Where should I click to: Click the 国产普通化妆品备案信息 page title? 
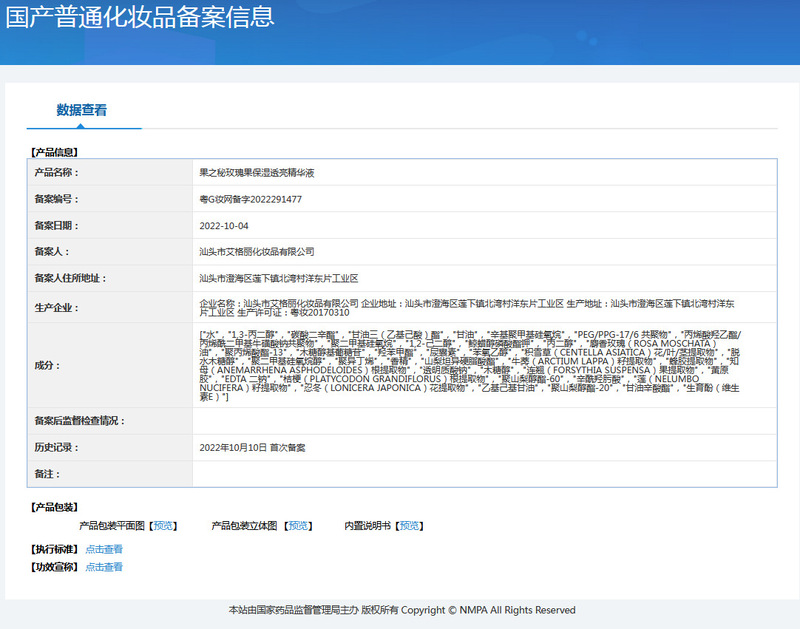140,17
